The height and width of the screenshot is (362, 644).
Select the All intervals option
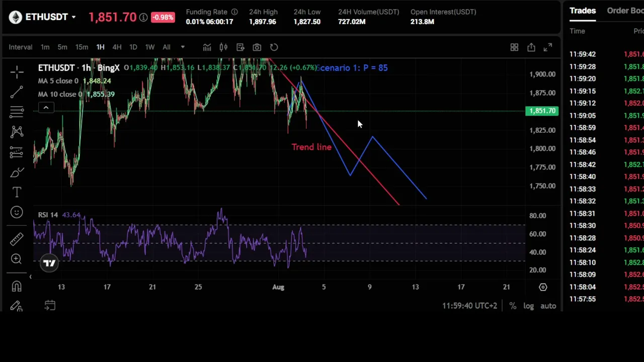[166, 47]
